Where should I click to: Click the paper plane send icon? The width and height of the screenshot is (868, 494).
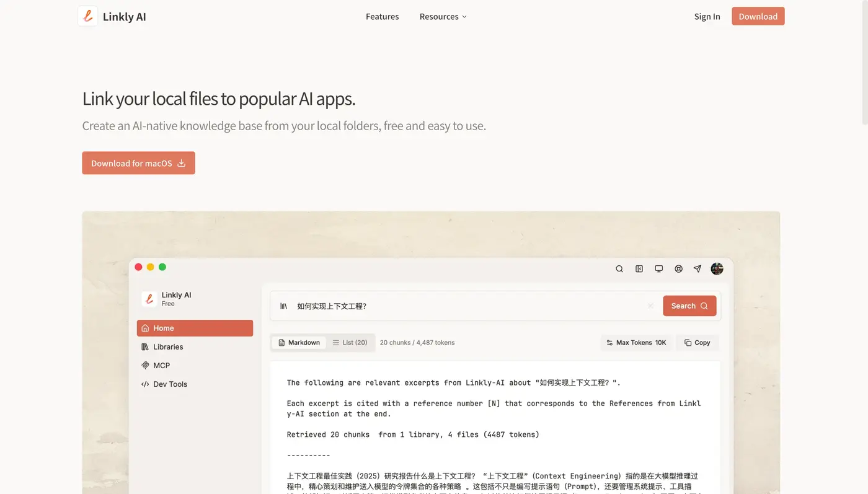click(x=697, y=268)
